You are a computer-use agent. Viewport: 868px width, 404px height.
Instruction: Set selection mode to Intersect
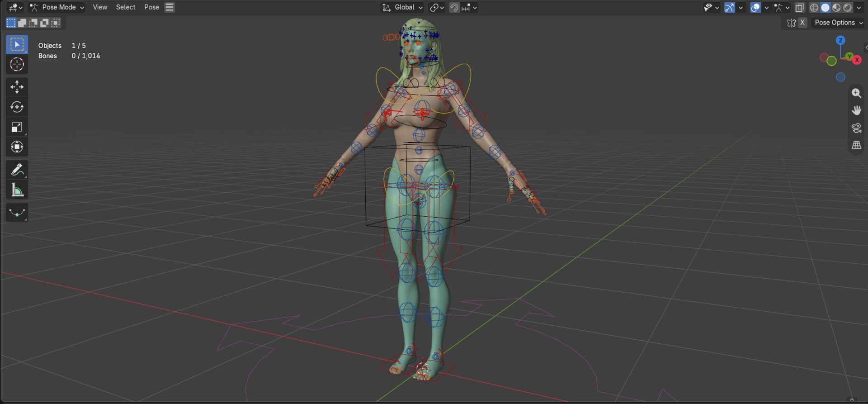click(x=55, y=23)
